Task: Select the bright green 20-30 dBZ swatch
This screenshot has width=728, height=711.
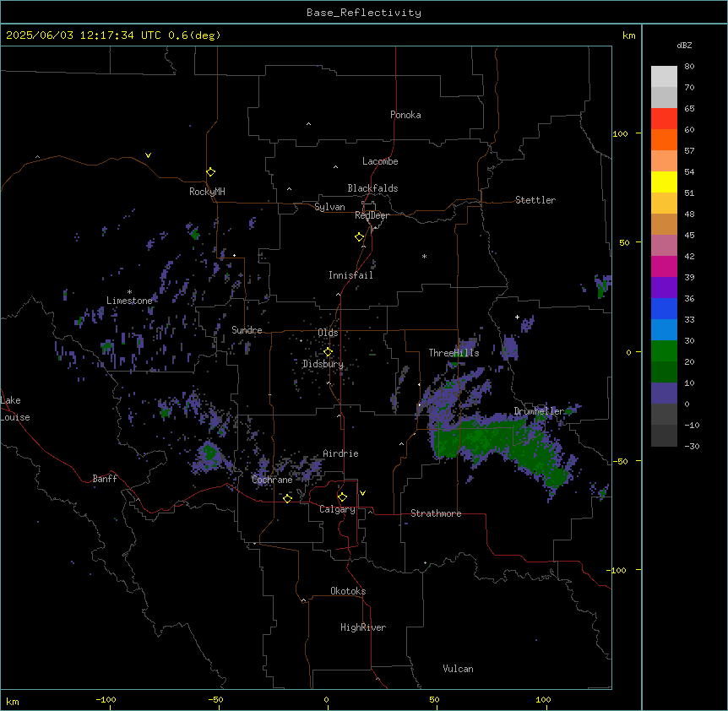Action: [664, 351]
